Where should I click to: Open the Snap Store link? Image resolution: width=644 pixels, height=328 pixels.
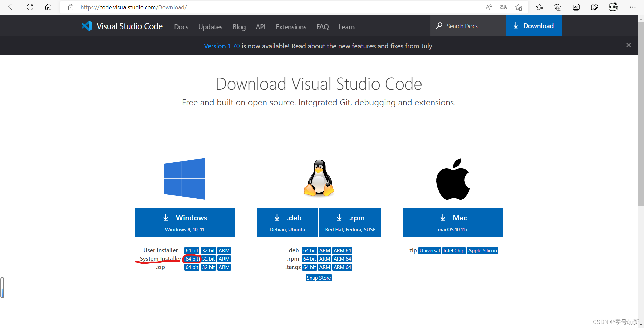click(x=318, y=278)
